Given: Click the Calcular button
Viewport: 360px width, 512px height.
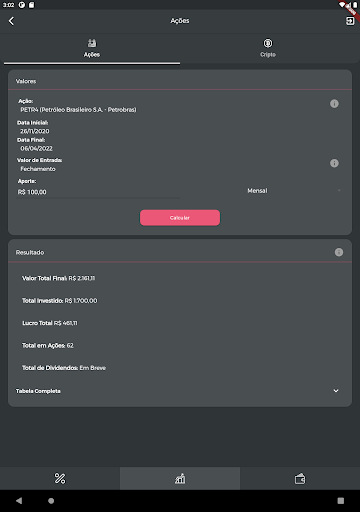Looking at the screenshot, I should [180, 218].
